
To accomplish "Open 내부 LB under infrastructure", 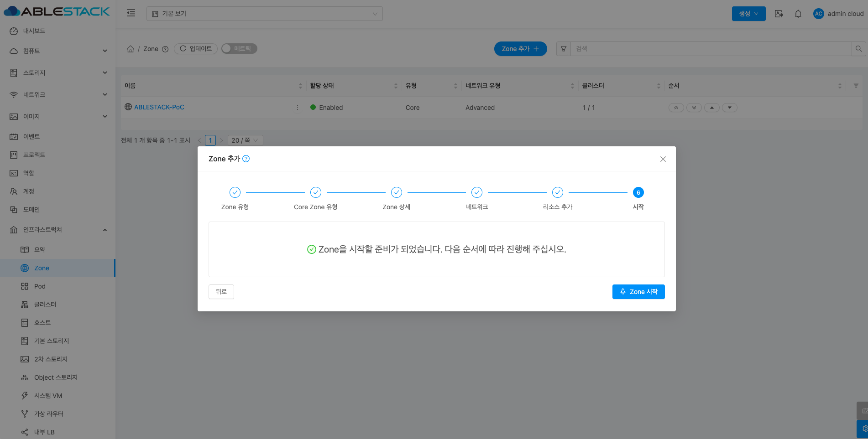I will [58, 432].
